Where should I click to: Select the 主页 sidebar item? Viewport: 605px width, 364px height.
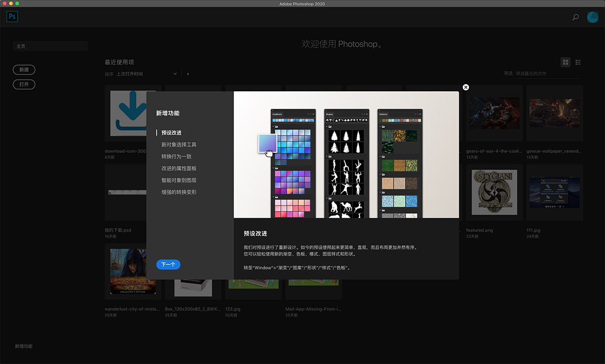[50, 46]
